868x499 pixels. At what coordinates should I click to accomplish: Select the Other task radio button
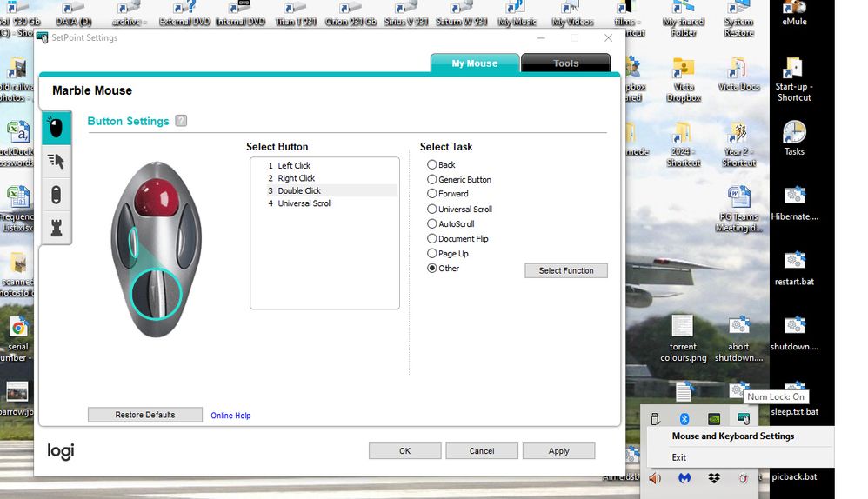(x=431, y=268)
